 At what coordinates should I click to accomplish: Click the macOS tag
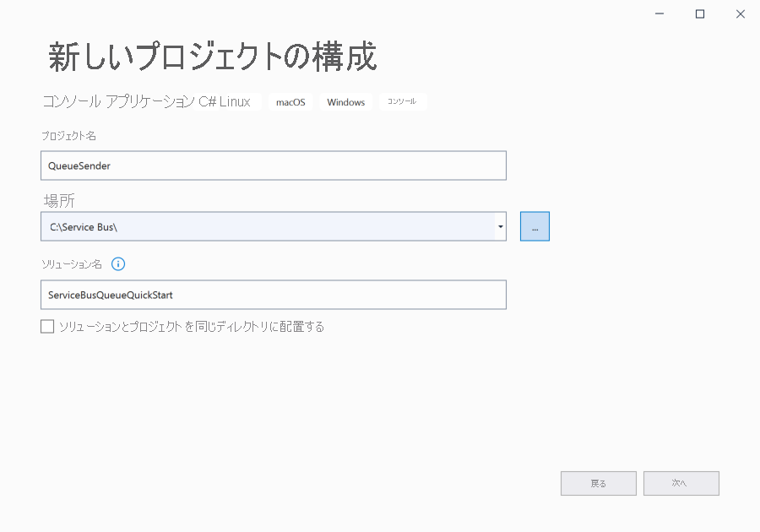[x=290, y=102]
